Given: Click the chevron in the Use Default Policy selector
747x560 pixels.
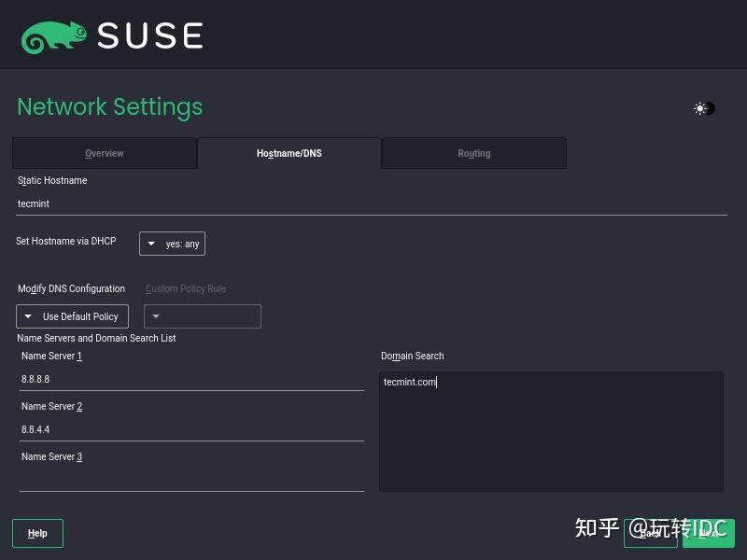Looking at the screenshot, I should (x=26, y=316).
